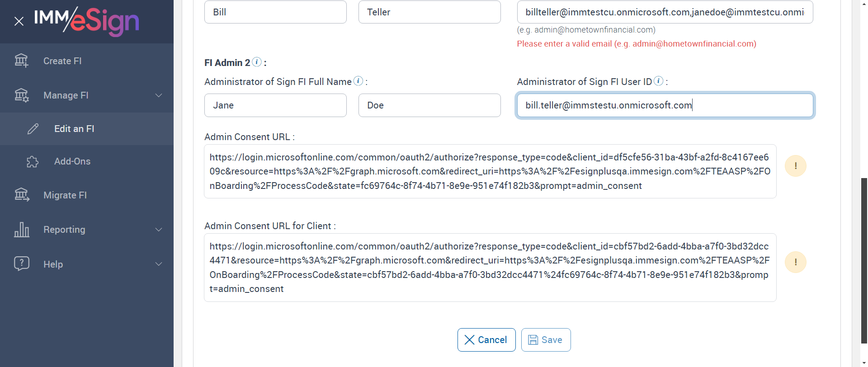Click warning icon next to Admin Consent URL
This screenshot has height=367, width=868.
pyautogui.click(x=795, y=166)
